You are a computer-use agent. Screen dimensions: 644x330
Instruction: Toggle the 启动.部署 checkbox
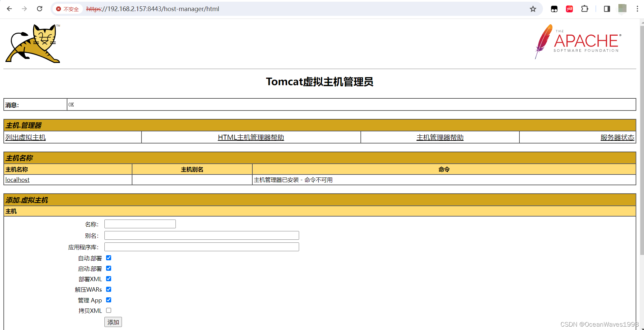pos(108,268)
